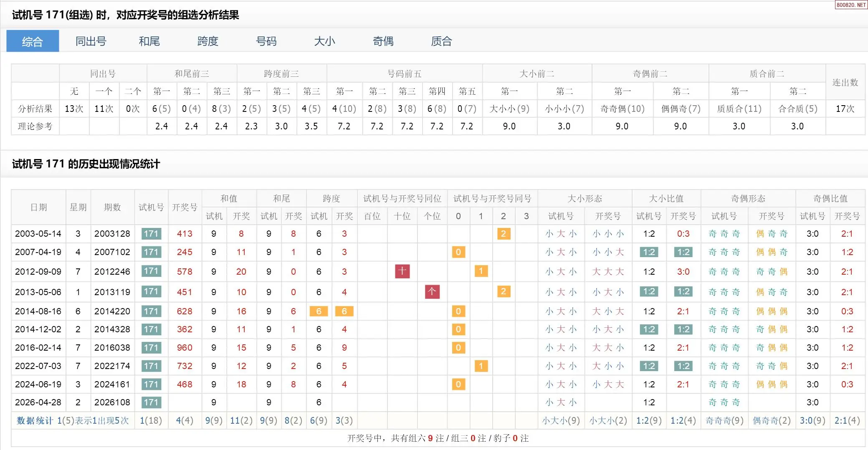The height and width of the screenshot is (450, 868).
Task: Switch to the 综合 tab
Action: tap(33, 41)
